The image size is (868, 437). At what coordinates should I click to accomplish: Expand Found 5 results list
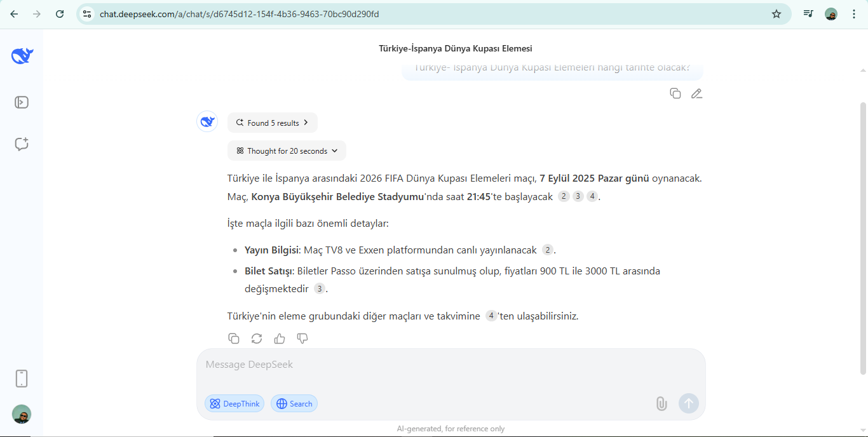tap(273, 123)
